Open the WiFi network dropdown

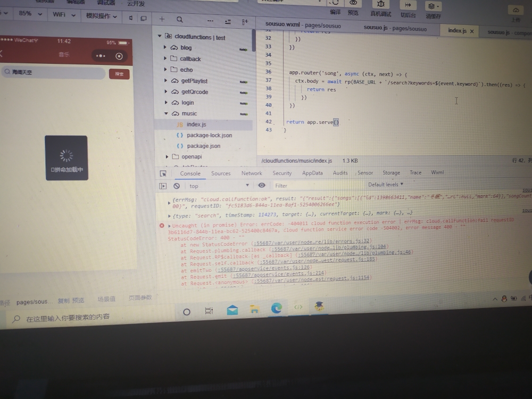click(64, 14)
